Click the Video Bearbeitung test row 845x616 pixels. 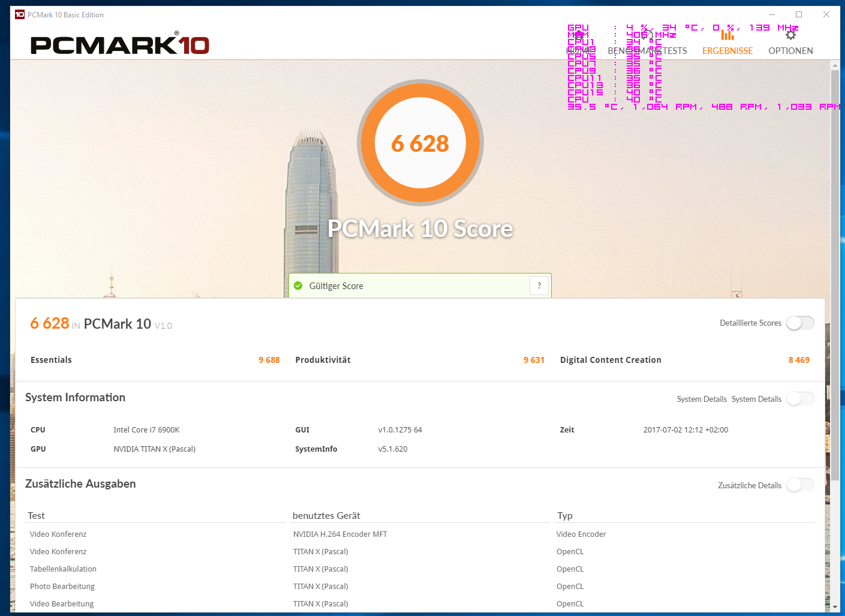(x=62, y=604)
